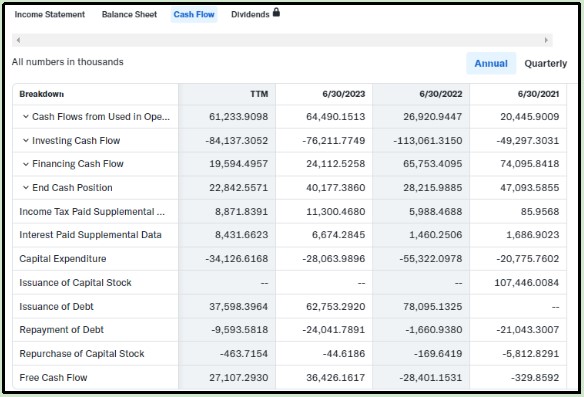Image resolution: width=584 pixels, height=397 pixels.
Task: Click the Breakdown column header
Action: point(42,94)
